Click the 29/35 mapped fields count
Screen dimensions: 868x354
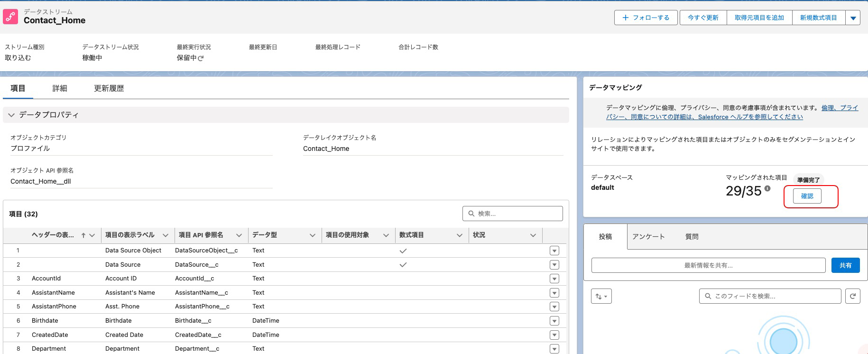pos(743,191)
